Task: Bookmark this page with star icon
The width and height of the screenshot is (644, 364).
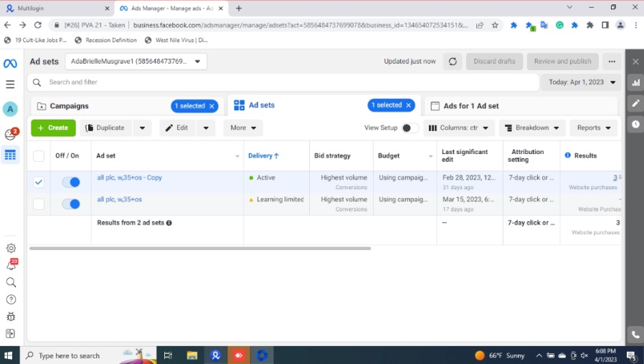Action: (495, 25)
